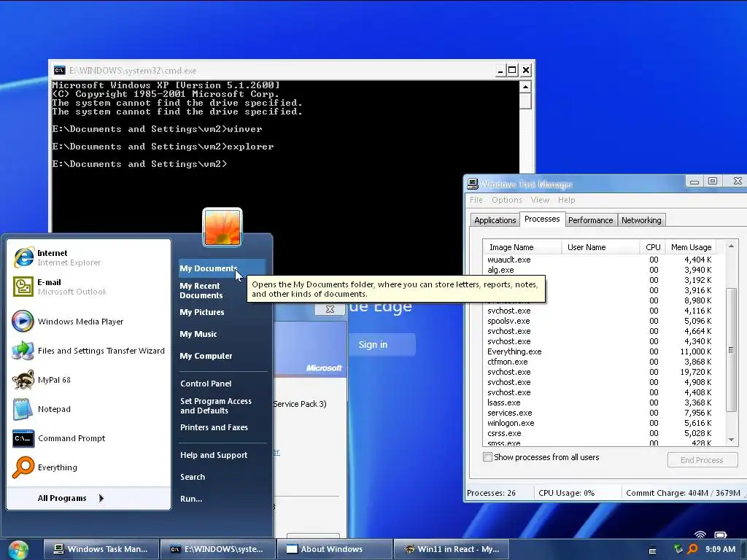
Task: Click cmd window scrollbar thumb
Action: (525, 101)
